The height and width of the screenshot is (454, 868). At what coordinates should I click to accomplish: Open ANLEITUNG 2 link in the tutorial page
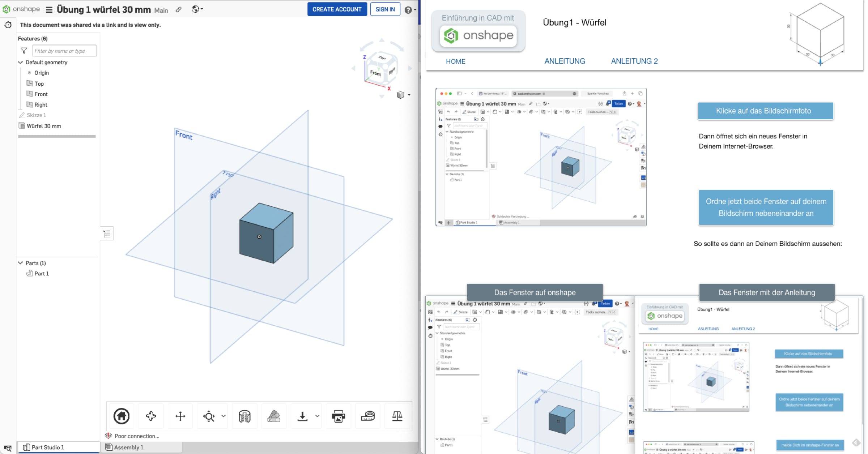[x=634, y=61]
